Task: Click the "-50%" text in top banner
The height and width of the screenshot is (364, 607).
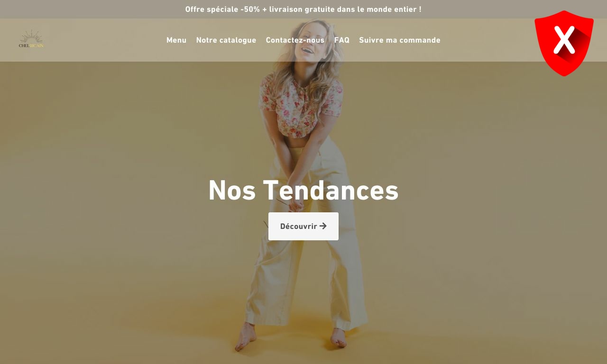Action: pos(250,9)
